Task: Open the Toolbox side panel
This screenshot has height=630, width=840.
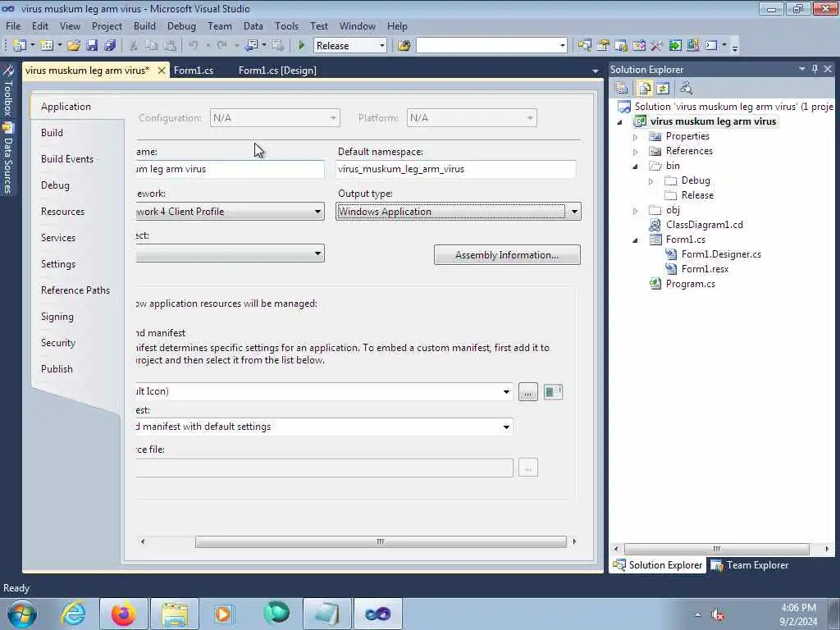Action: [x=7, y=91]
